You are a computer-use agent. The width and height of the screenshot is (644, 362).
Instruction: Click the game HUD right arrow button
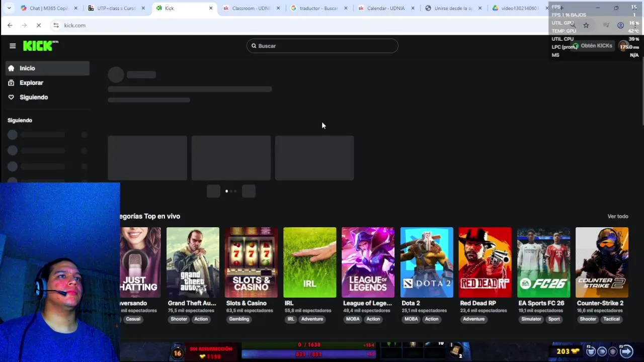coord(626,351)
